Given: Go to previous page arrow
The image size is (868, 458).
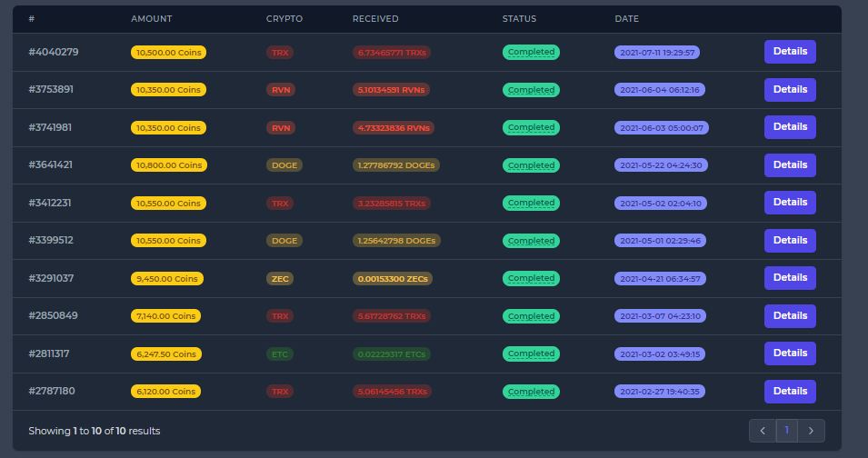Looking at the screenshot, I should click(763, 431).
